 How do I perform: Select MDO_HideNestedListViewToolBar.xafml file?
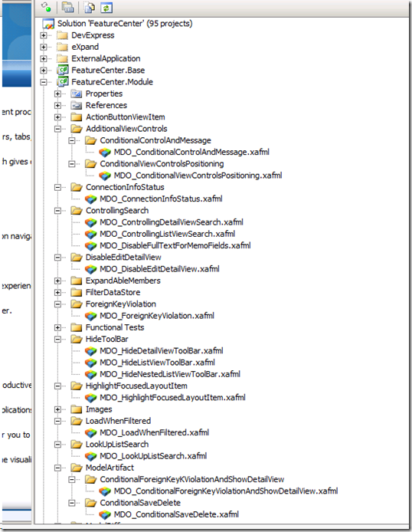point(170,374)
